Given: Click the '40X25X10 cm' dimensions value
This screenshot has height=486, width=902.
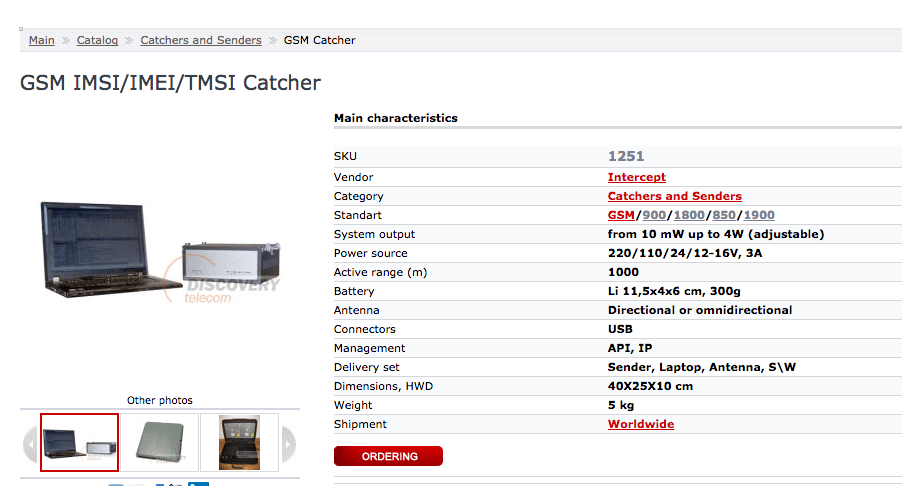Looking at the screenshot, I should pos(650,386).
